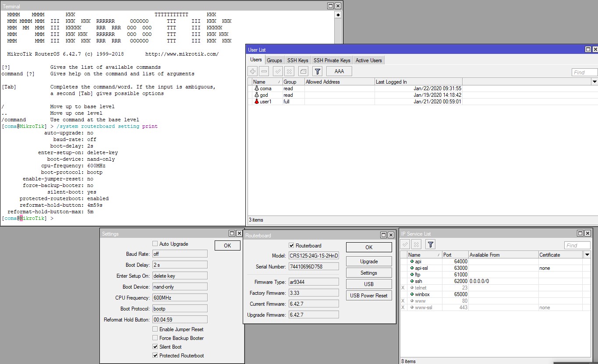Click the AAA button in User List
Image resolution: width=598 pixels, height=364 pixels.
click(x=339, y=71)
